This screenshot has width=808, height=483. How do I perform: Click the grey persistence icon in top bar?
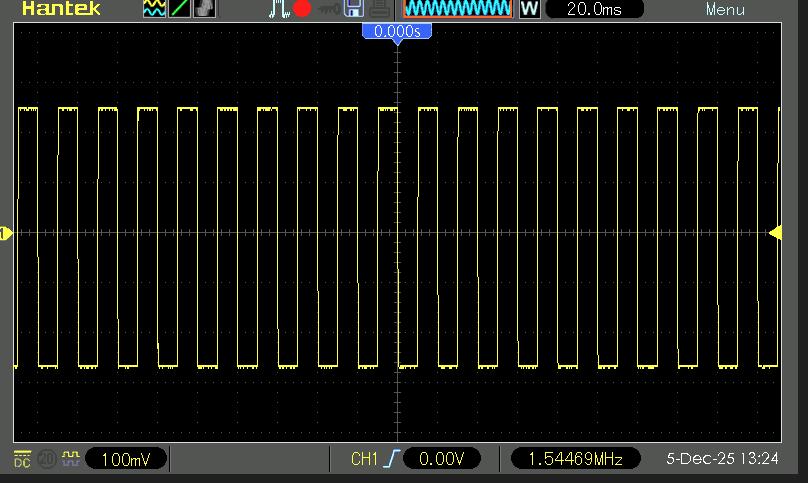click(203, 10)
